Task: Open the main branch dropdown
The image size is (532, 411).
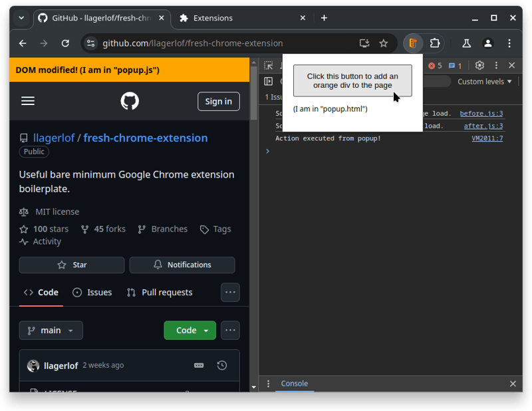Action: [51, 331]
